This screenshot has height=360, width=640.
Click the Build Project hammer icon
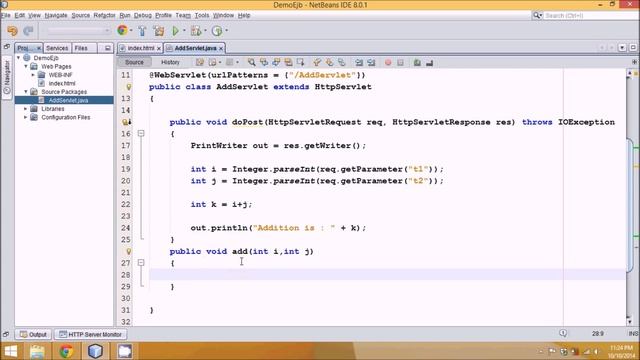pyautogui.click(x=142, y=31)
